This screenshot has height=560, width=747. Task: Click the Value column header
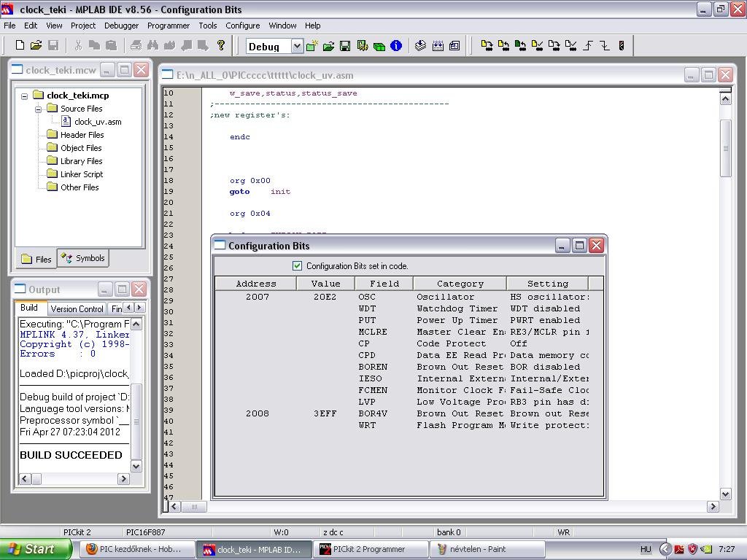click(325, 284)
